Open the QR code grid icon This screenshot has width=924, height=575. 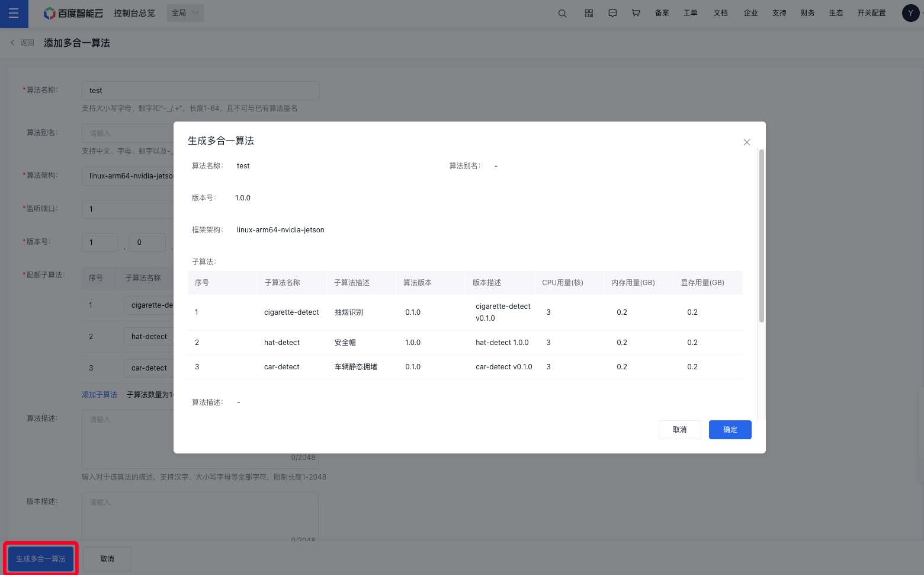588,13
